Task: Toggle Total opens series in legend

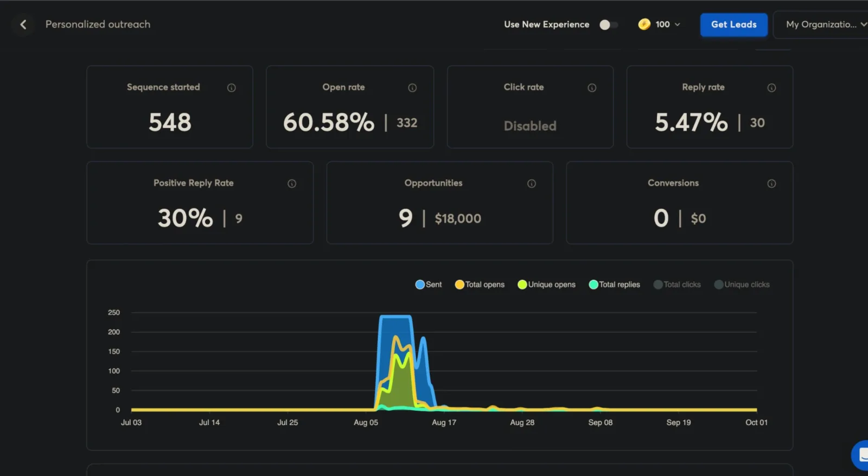Action: tap(480, 285)
